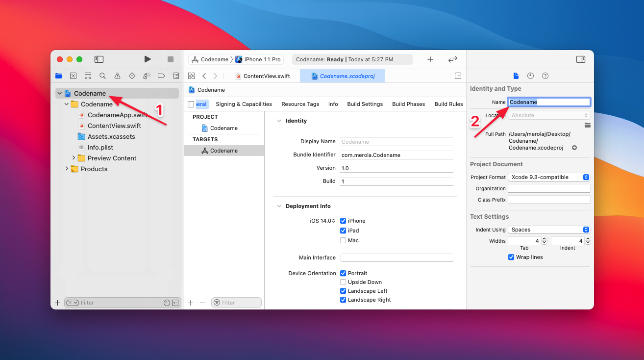Viewport: 644px width, 360px height.
Task: Collapse the root Codename project
Action: 60,93
